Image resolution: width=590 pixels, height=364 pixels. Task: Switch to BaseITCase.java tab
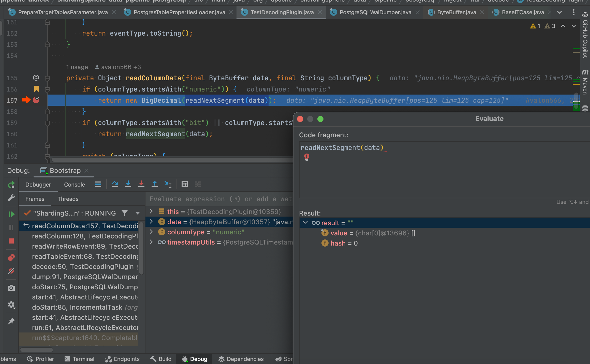point(523,12)
